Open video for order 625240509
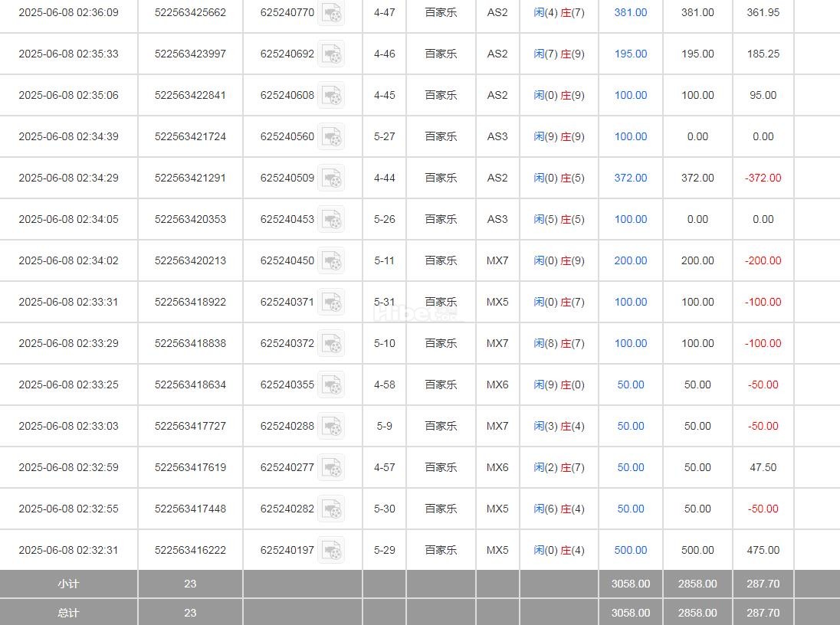Screen dimensions: 840x625 331,178
